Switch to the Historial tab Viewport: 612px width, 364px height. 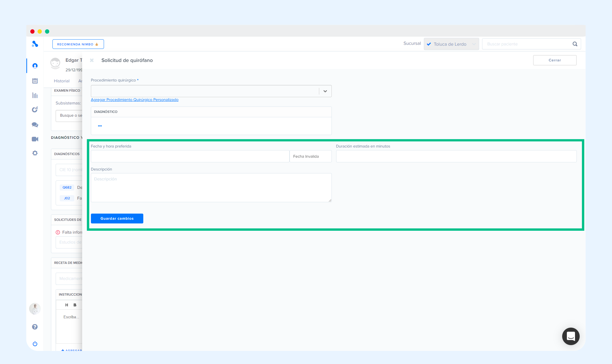point(62,81)
